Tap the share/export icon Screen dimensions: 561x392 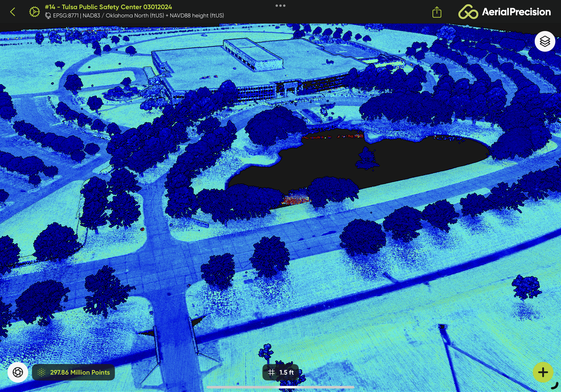437,12
